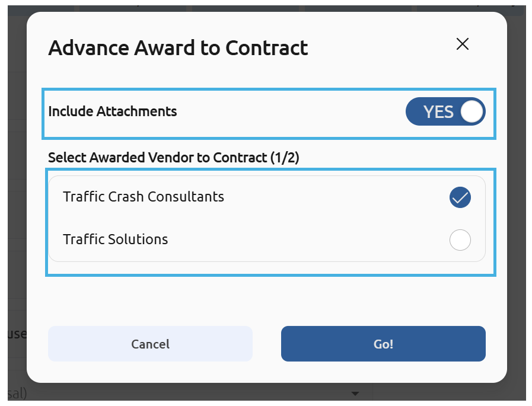Screen dimensions: 532x406
Task: Close the Advance Award to Contract dialog
Action: click(x=463, y=44)
